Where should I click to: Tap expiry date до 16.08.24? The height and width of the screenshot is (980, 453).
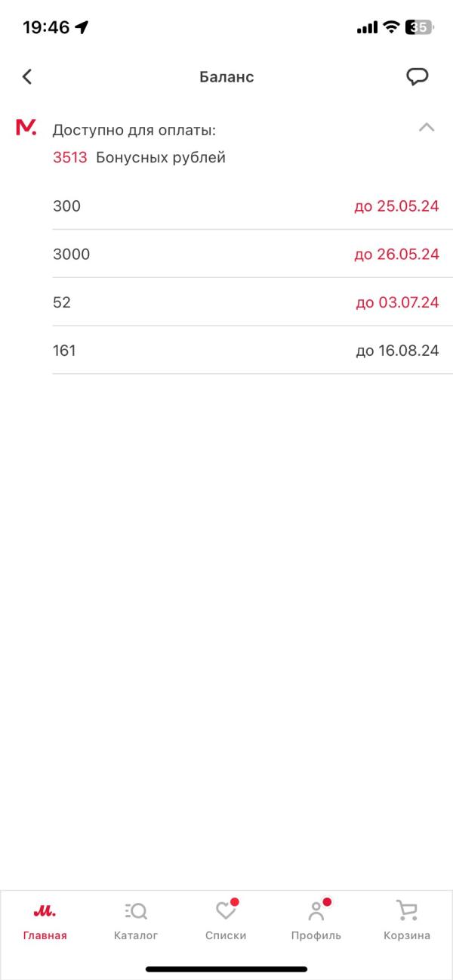(397, 351)
